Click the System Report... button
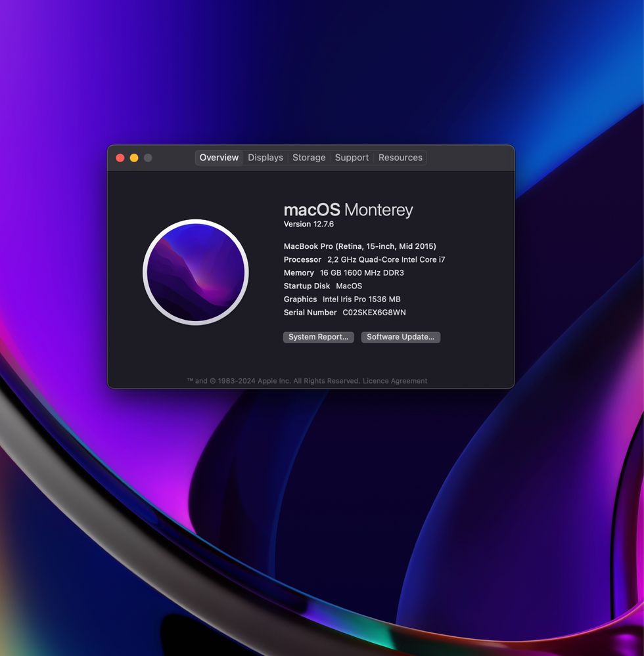 click(318, 338)
